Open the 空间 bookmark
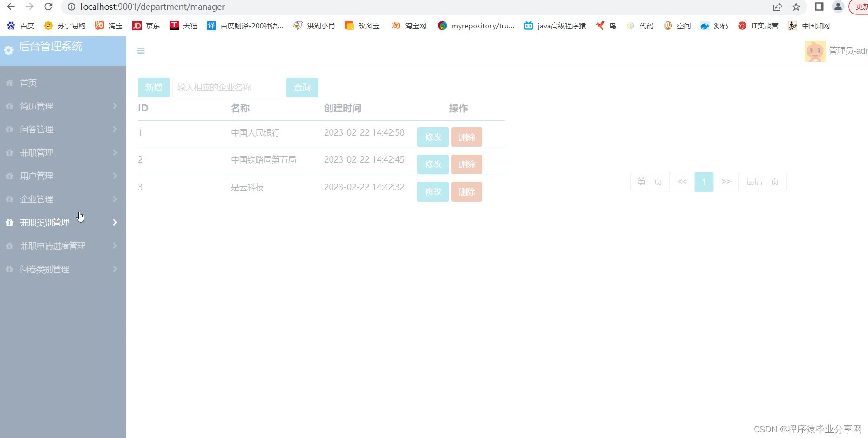The width and height of the screenshot is (868, 438). 677,26
